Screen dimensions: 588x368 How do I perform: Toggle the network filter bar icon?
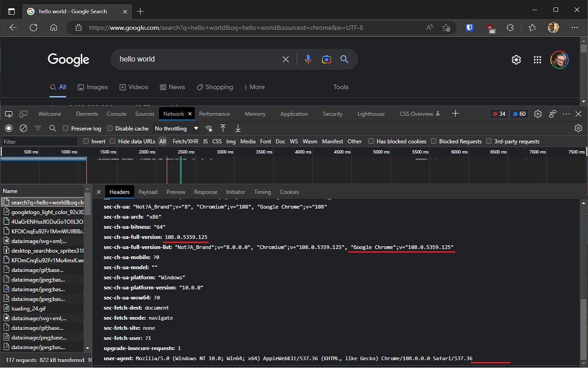coord(38,128)
